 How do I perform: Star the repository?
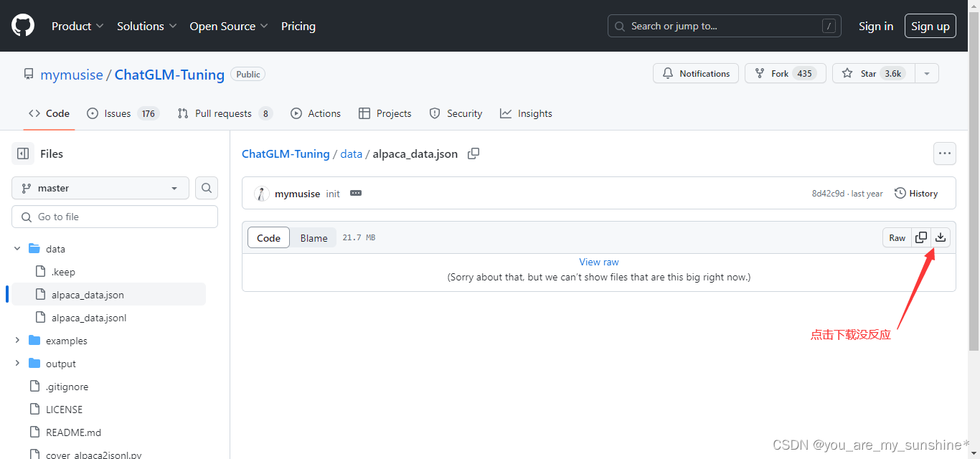(873, 73)
